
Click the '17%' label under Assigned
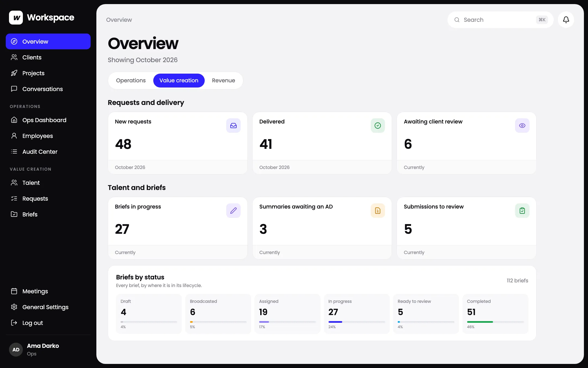point(262,327)
